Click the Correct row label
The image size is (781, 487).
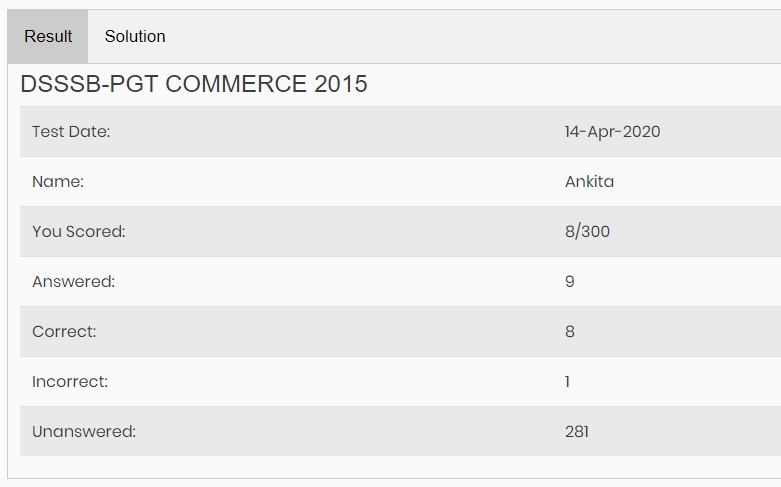coord(64,332)
